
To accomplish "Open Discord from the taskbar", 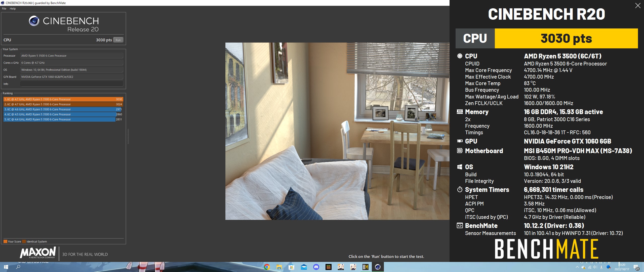I will point(316,267).
